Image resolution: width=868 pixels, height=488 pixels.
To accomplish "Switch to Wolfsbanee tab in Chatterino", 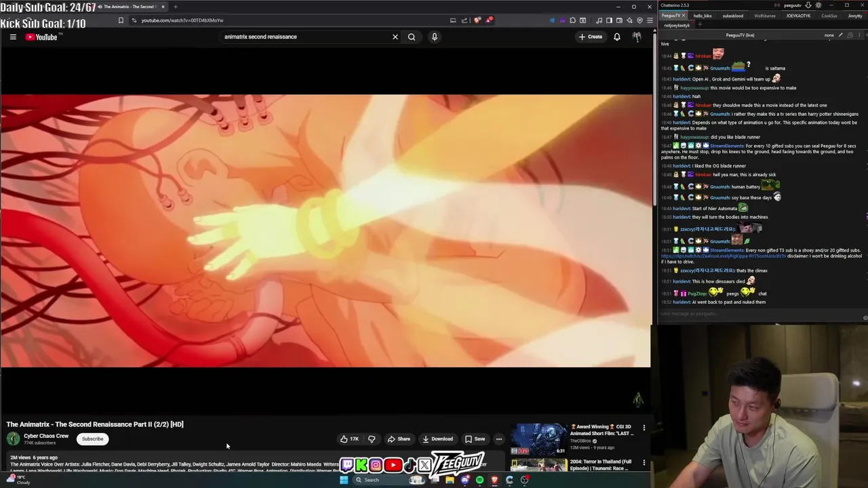I will pyautogui.click(x=765, y=16).
